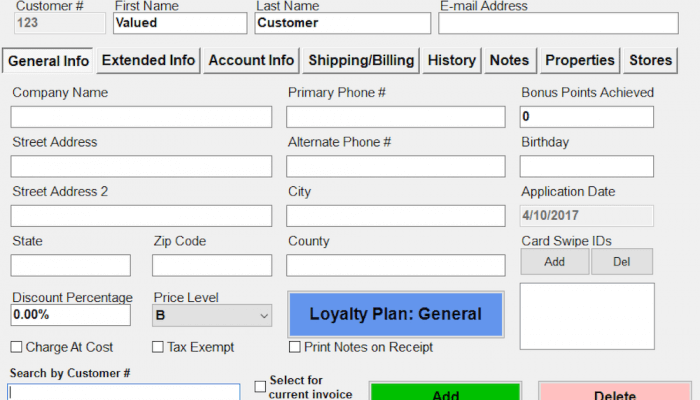The height and width of the screenshot is (400, 700).
Task: Click the Loyalty Plan: General button
Action: (x=395, y=314)
